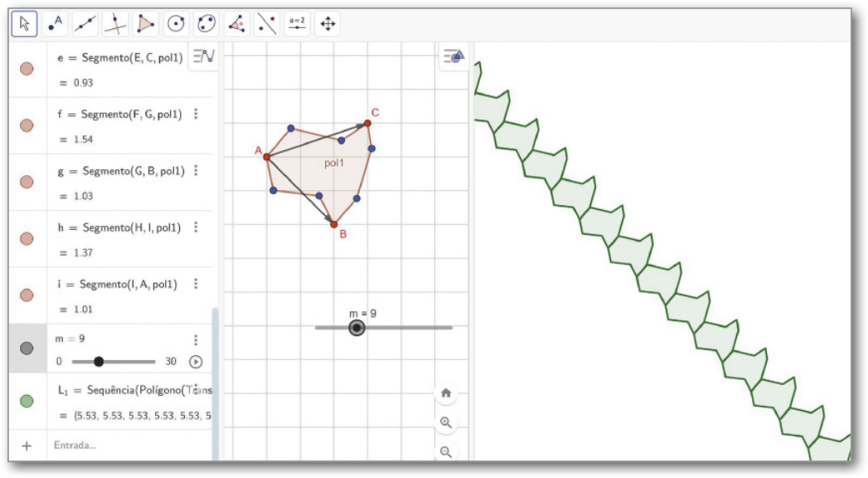Screen dimensions: 868x478
Task: Select the Line through two points tool
Action: pos(85,24)
